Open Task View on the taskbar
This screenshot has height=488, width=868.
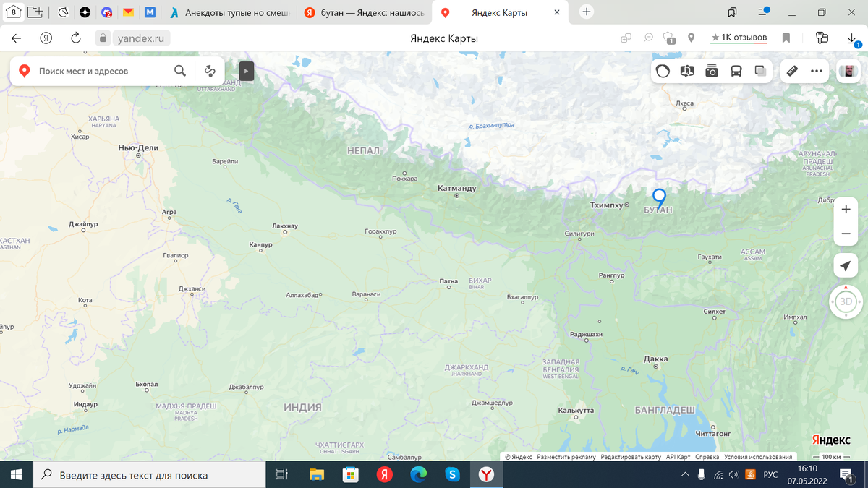tap(282, 474)
